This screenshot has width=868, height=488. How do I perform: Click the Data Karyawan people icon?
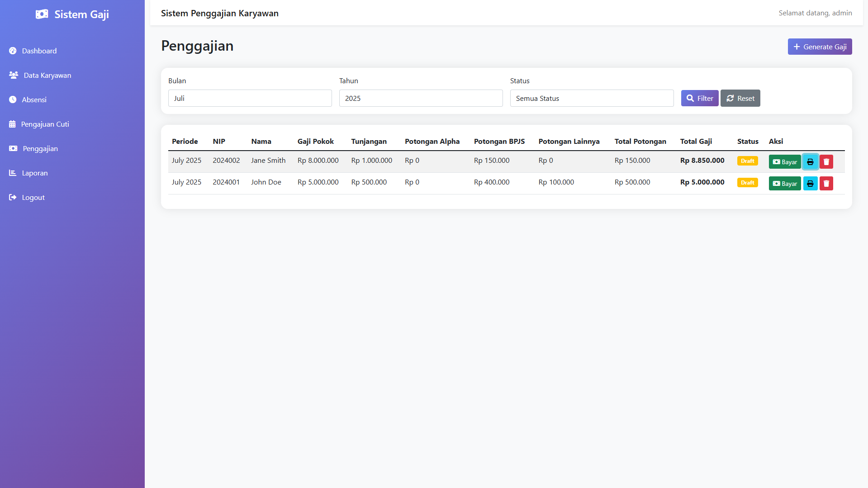(14, 76)
